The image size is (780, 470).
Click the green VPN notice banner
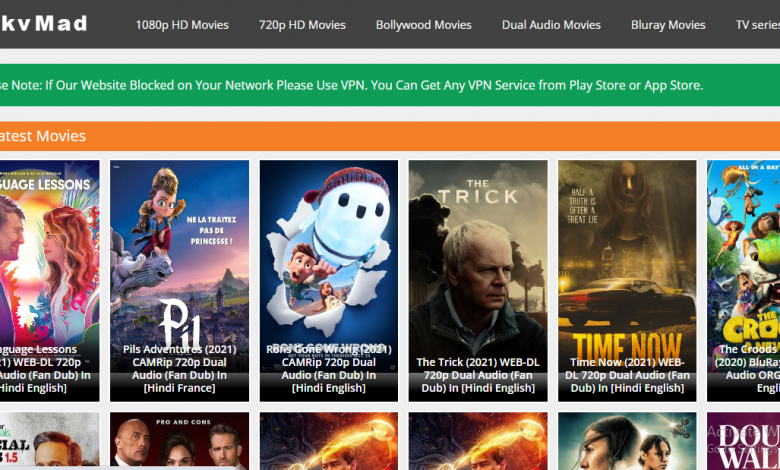390,85
